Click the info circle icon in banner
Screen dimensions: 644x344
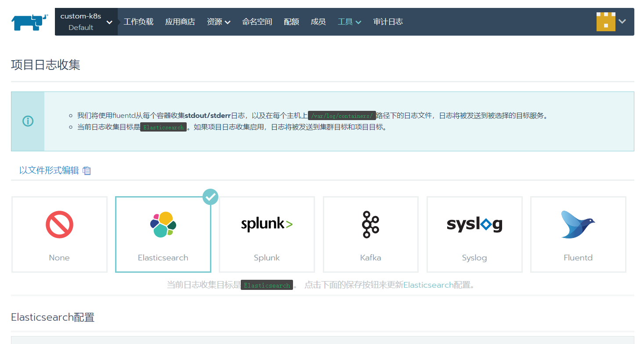[x=28, y=121]
